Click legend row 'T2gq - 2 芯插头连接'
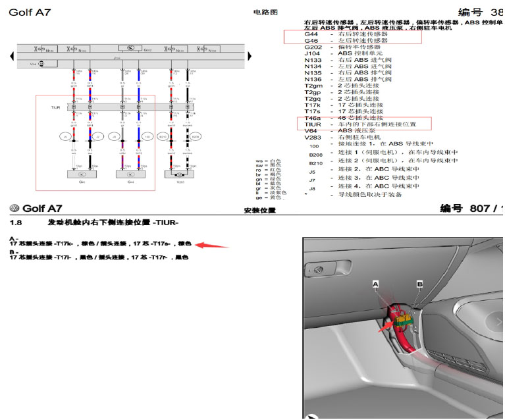This screenshot has height=420, width=505. pyautogui.click(x=342, y=99)
